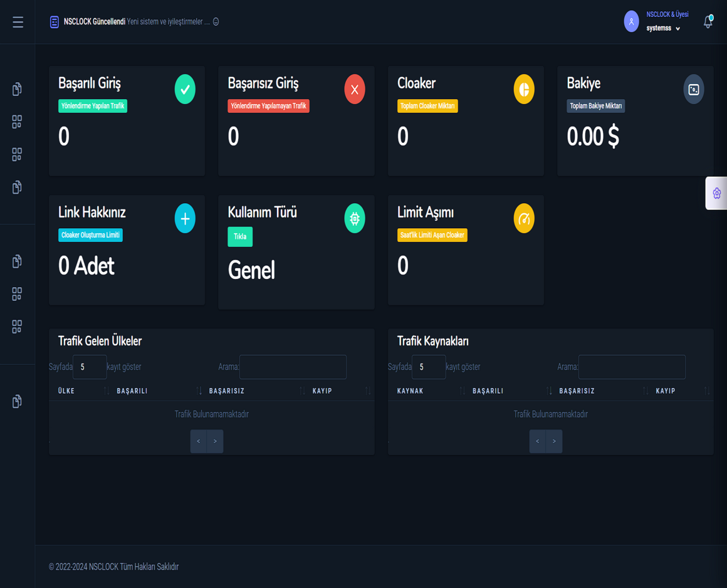Open the settings gear side tab

pos(716,193)
